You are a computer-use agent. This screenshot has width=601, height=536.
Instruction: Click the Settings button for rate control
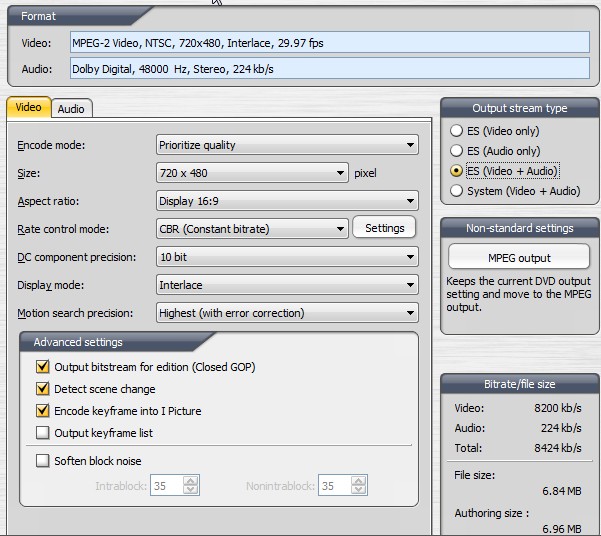pyautogui.click(x=384, y=228)
